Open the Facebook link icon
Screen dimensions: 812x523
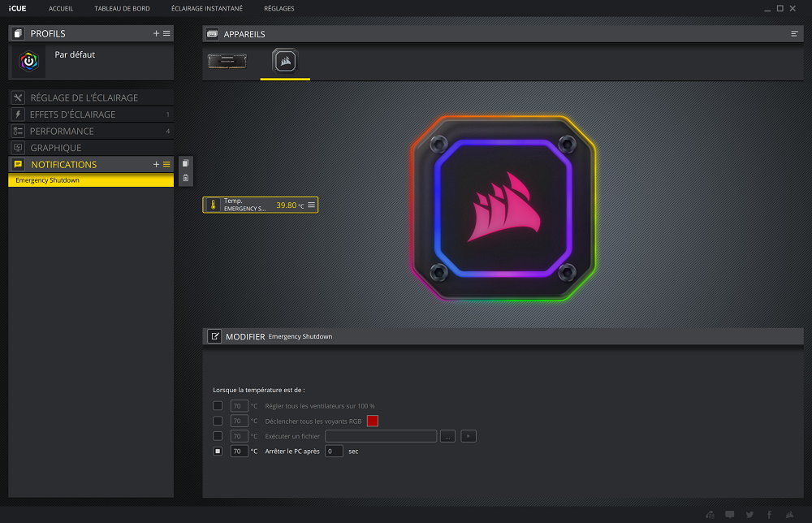pos(768,514)
